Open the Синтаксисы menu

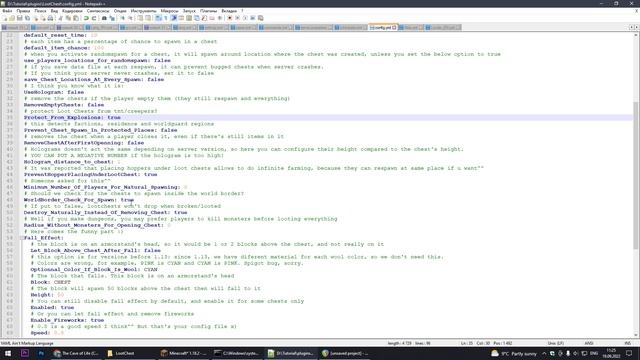pyautogui.click(x=98, y=11)
